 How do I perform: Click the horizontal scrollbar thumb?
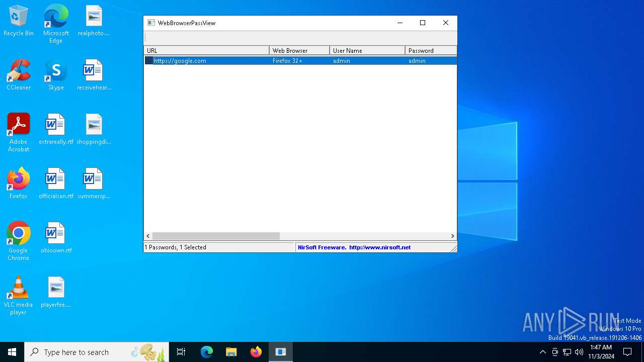coord(216,236)
